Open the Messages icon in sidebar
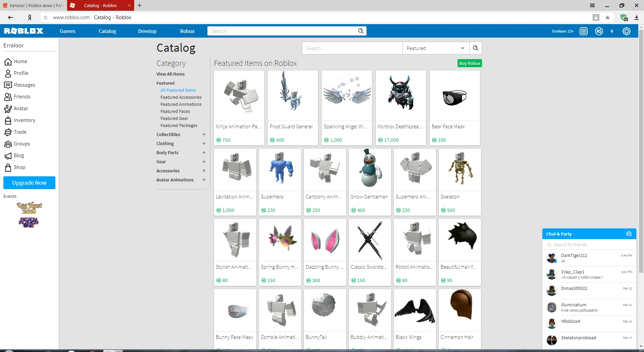 [8, 85]
